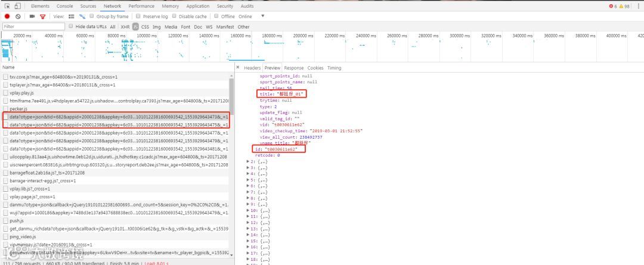Screen dimensions: 644x265
Task: Click file icon of txv.core.js request
Action: click(x=5, y=77)
